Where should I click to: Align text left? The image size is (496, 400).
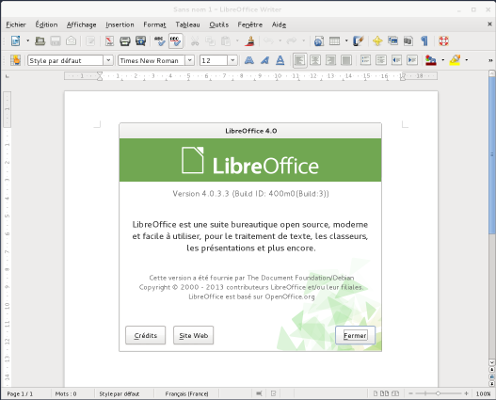pyautogui.click(x=300, y=60)
